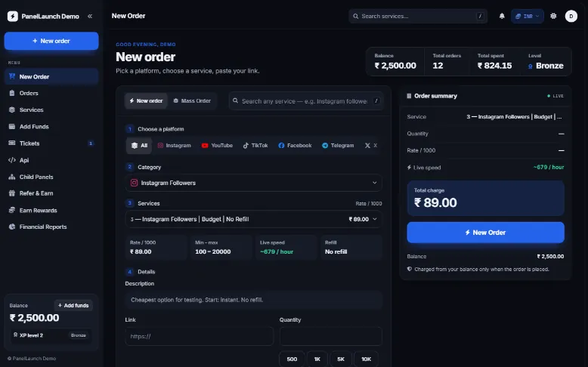This screenshot has height=367, width=588.
Task: Open Financial Reports in the sidebar
Action: pyautogui.click(x=51, y=227)
